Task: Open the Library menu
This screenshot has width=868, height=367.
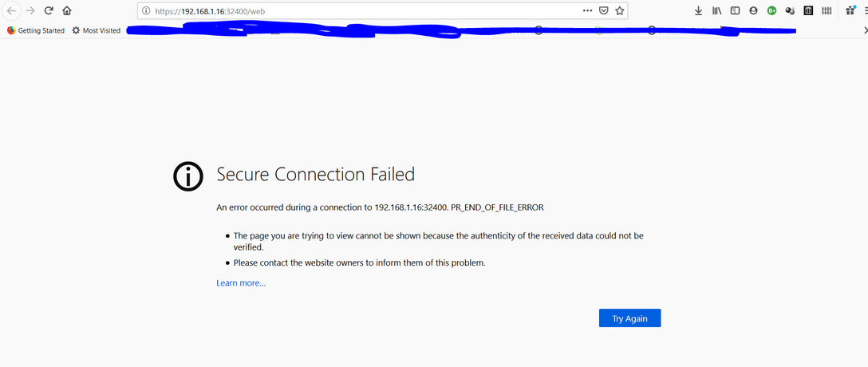Action: (x=716, y=11)
